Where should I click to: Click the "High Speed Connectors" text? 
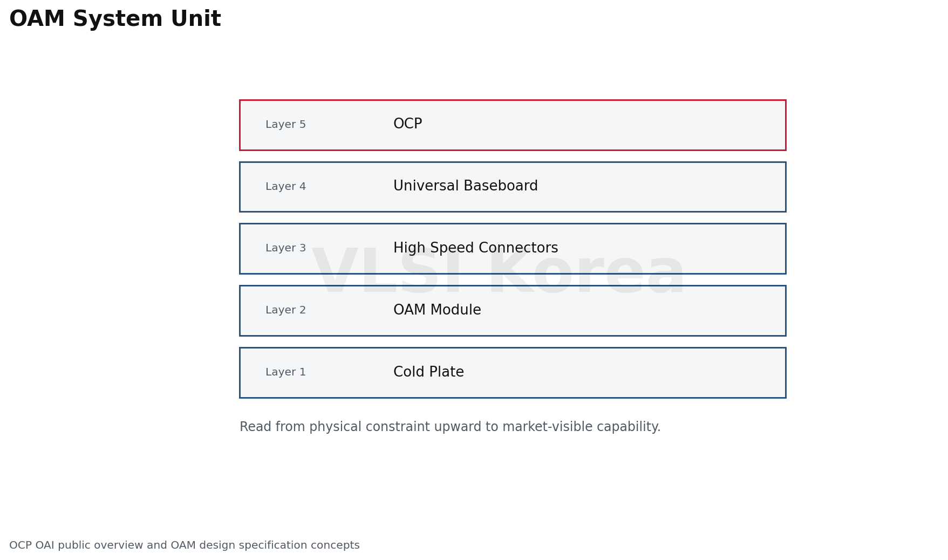[x=475, y=248]
